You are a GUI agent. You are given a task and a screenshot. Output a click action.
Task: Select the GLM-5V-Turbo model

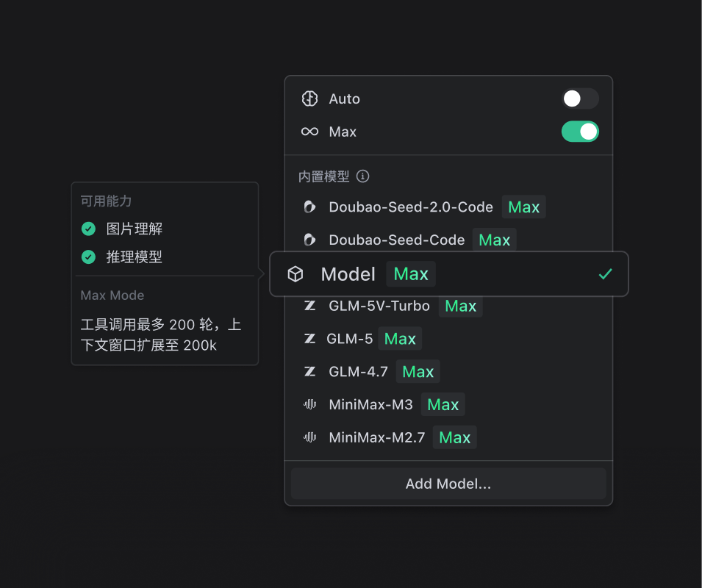coord(448,306)
